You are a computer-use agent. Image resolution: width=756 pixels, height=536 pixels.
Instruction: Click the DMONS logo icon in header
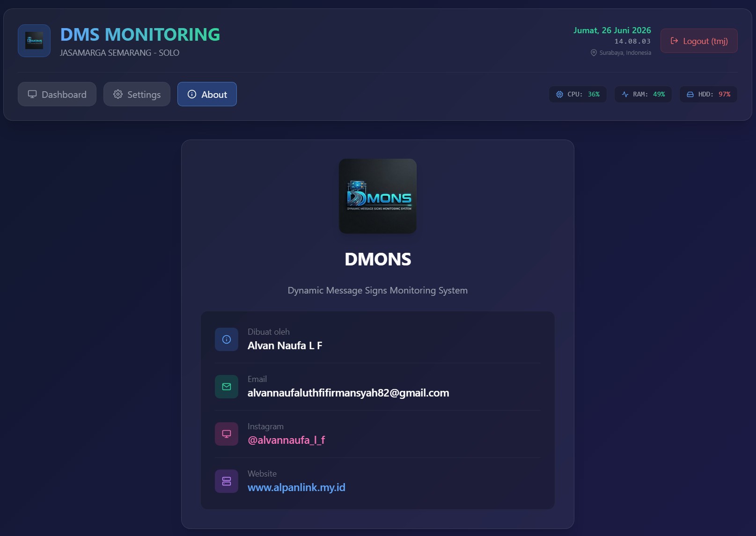[x=34, y=41]
